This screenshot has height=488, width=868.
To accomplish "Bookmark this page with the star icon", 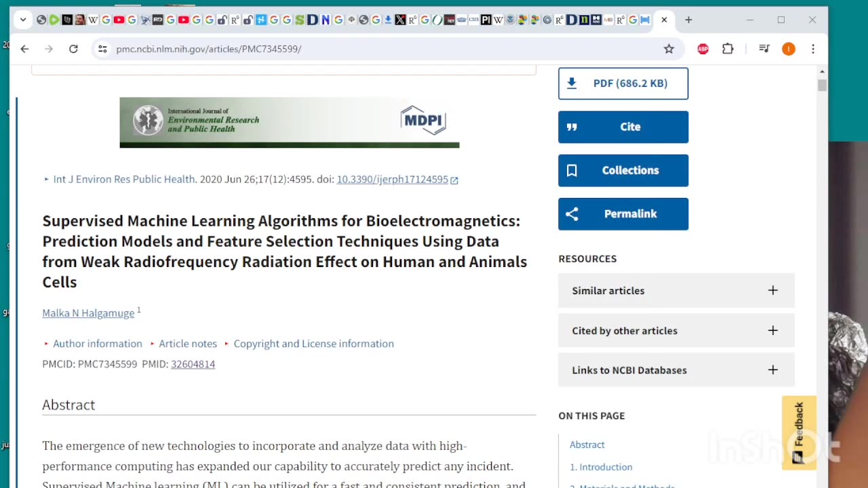I will pyautogui.click(x=669, y=49).
